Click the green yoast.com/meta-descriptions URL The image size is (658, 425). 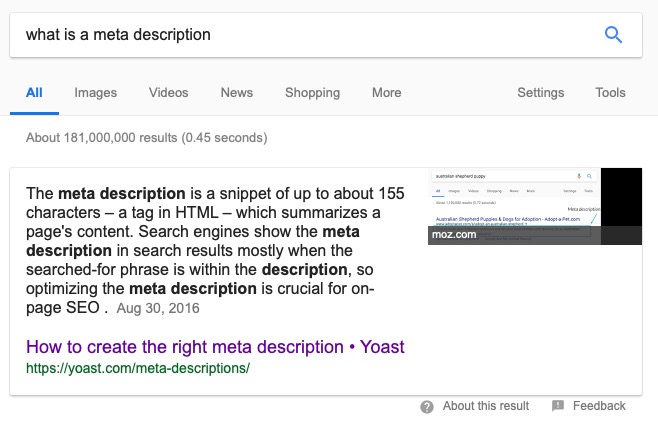(x=137, y=368)
